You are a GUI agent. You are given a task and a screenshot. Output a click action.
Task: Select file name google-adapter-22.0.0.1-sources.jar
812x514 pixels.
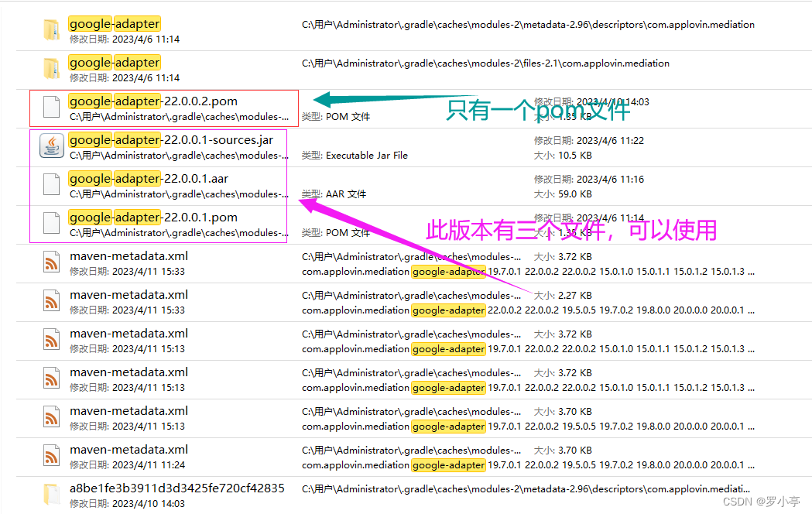click(x=171, y=140)
